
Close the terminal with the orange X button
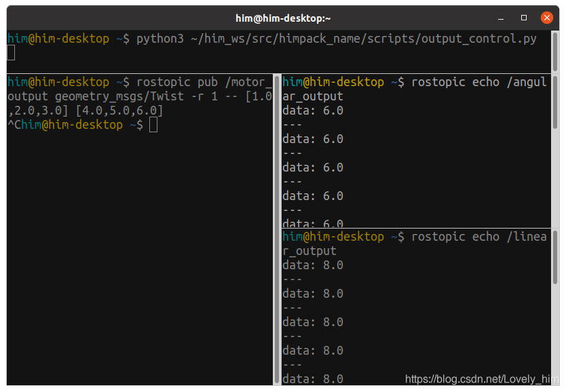coord(547,18)
